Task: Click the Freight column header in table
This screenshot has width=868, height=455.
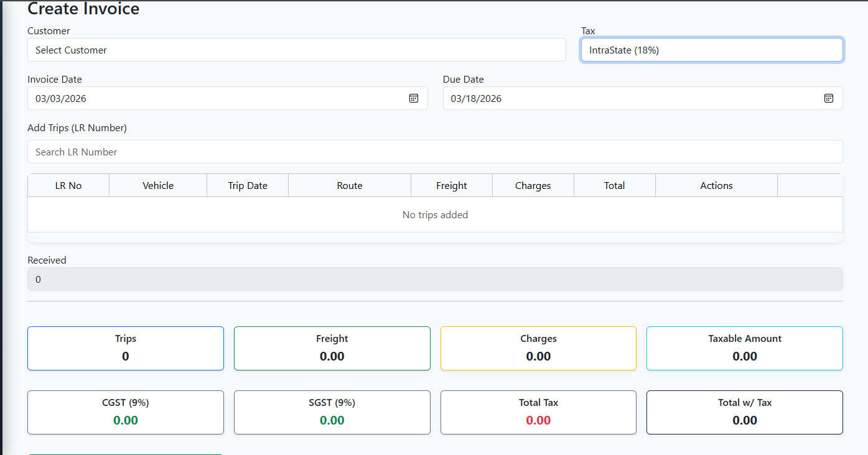Action: (x=452, y=185)
